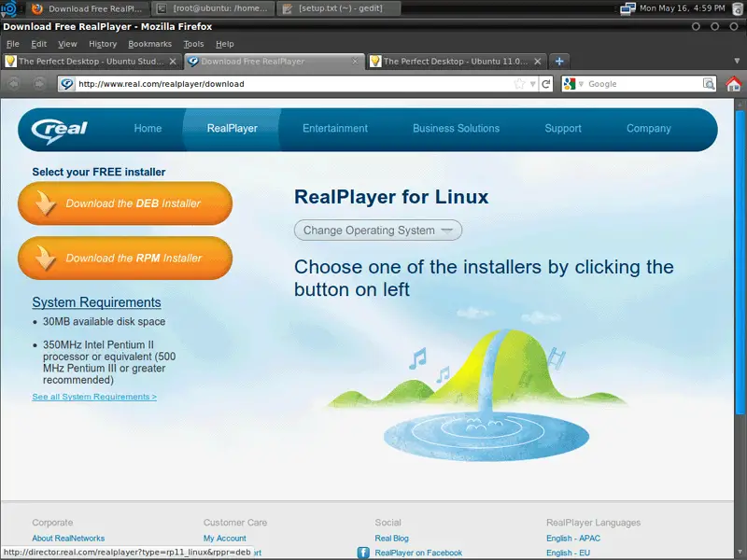Screen dimensions: 747x560
Task: Close the Download Free RealPlayer tab
Action: click(355, 62)
